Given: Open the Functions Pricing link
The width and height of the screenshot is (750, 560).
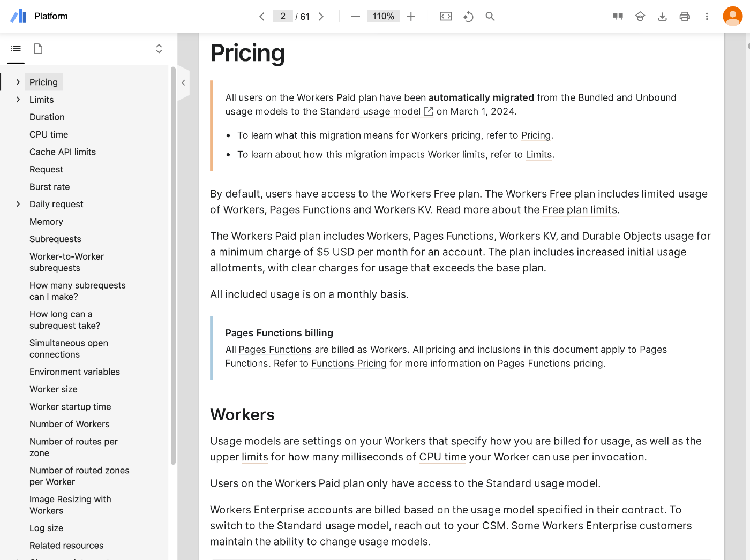Looking at the screenshot, I should [349, 364].
